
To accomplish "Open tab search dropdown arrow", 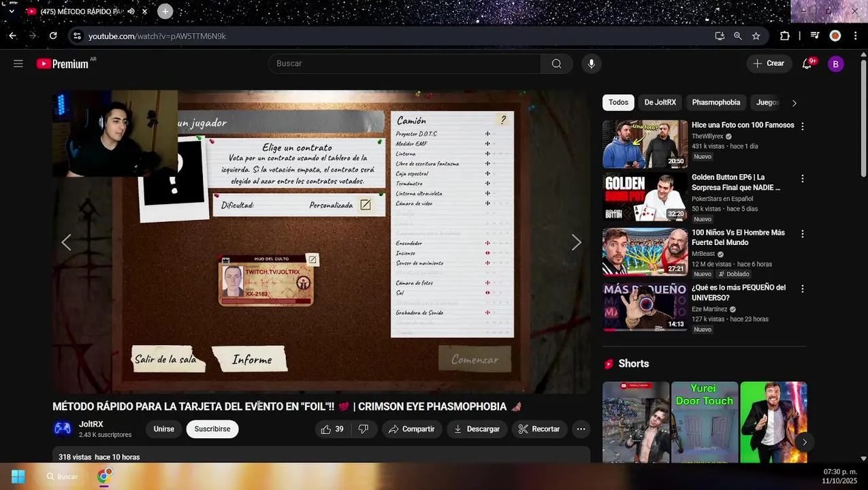I will (12, 12).
